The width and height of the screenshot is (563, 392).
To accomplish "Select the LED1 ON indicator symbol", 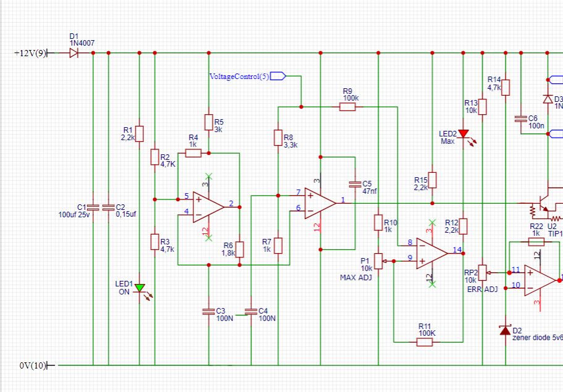I will point(139,288).
